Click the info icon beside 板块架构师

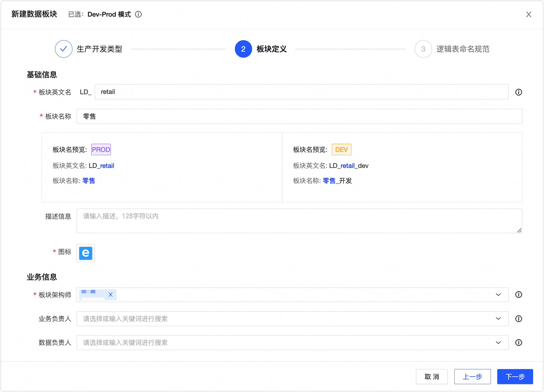tap(519, 294)
